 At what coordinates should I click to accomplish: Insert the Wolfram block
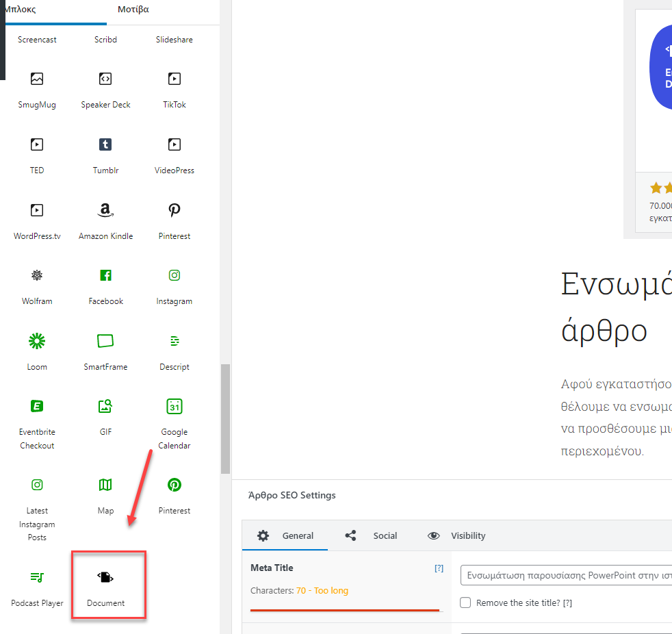pos(37,287)
